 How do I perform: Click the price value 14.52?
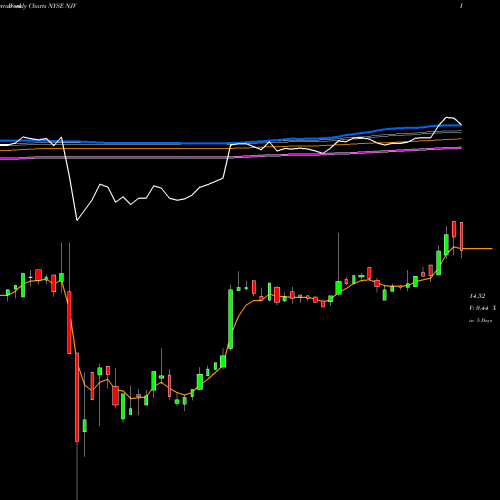pyautogui.click(x=477, y=296)
